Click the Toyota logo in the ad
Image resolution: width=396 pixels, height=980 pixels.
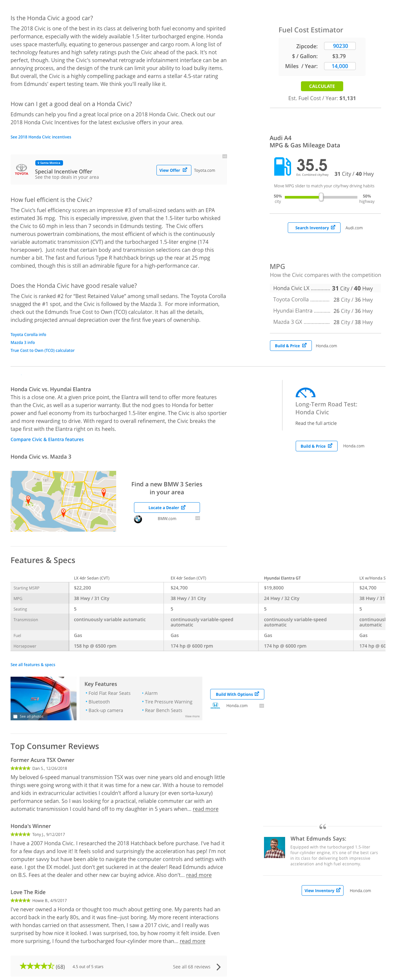pos(21,169)
